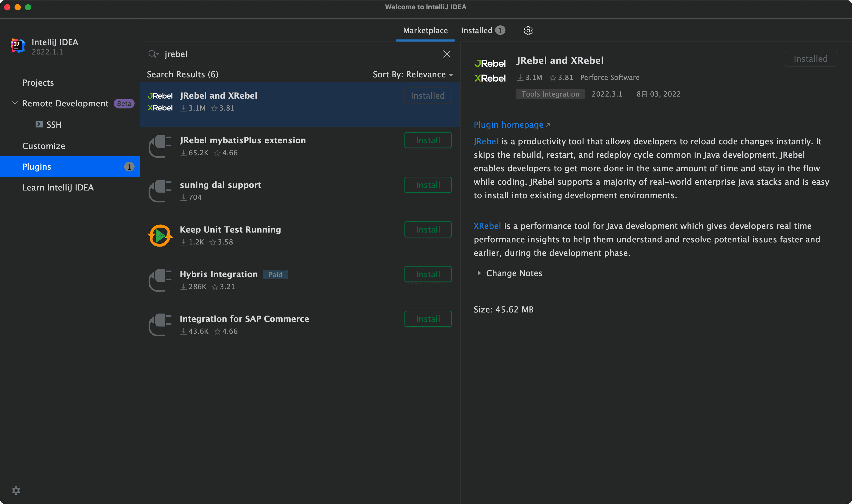The width and height of the screenshot is (852, 504).
Task: Click the search magnifier icon in plugin search
Action: [x=152, y=54]
